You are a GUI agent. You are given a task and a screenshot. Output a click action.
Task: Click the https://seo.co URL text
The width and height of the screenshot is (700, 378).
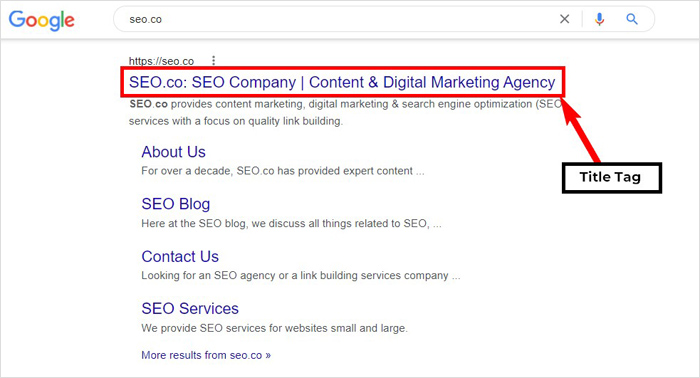click(x=161, y=61)
